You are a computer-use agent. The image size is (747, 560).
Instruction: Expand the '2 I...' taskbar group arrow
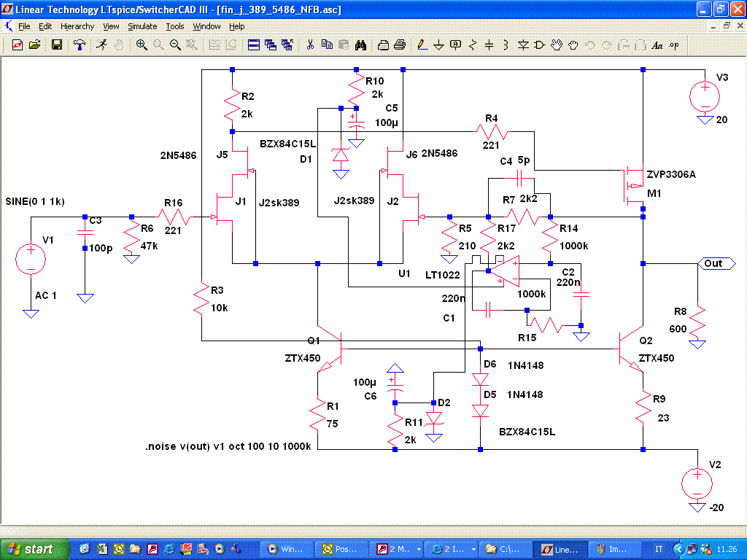pyautogui.click(x=473, y=549)
